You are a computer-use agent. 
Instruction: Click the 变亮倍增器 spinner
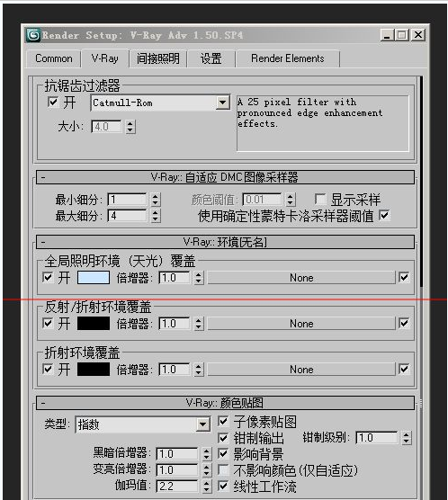pos(206,470)
